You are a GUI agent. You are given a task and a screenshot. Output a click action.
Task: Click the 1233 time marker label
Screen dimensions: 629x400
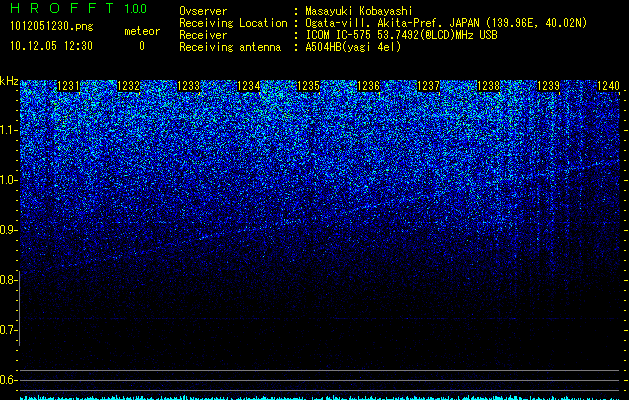point(189,86)
